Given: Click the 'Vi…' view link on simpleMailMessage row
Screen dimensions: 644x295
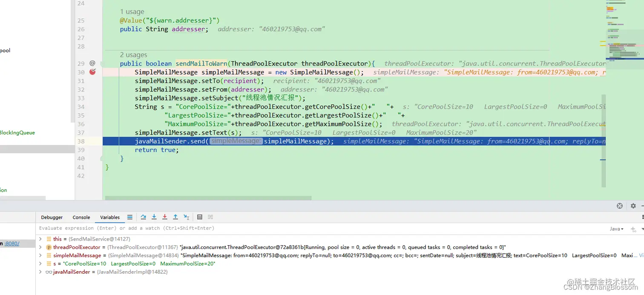Looking at the screenshot, I should click(x=641, y=255).
